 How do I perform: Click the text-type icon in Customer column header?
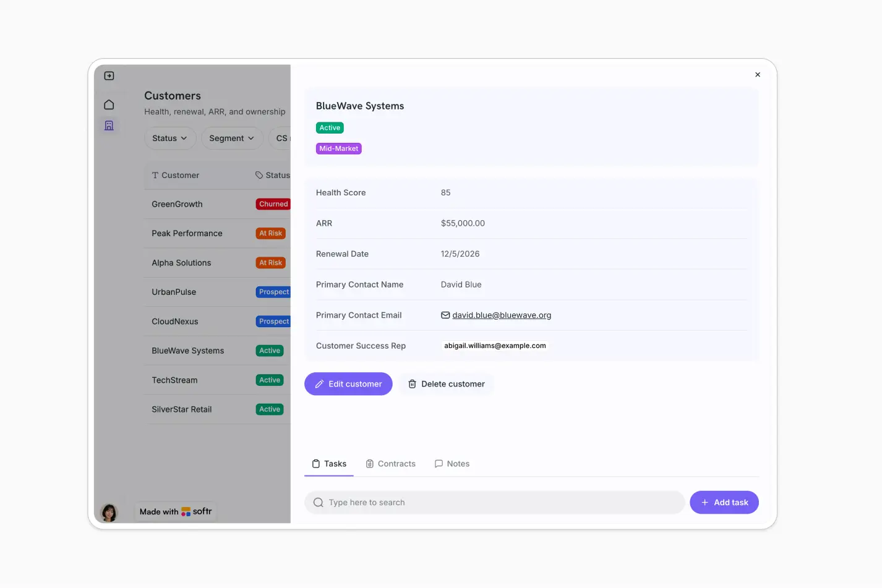[155, 176]
